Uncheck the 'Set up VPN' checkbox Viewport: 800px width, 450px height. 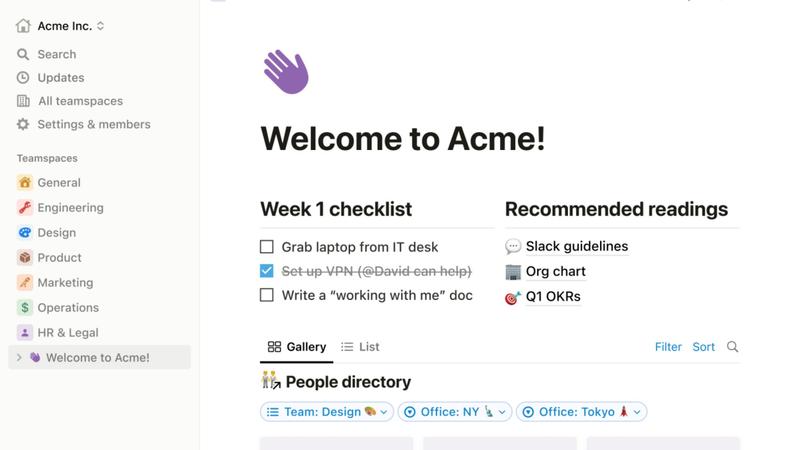(267, 271)
